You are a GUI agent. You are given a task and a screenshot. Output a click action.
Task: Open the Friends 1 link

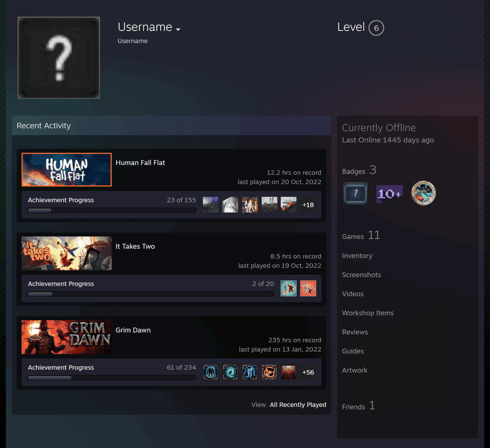(358, 406)
